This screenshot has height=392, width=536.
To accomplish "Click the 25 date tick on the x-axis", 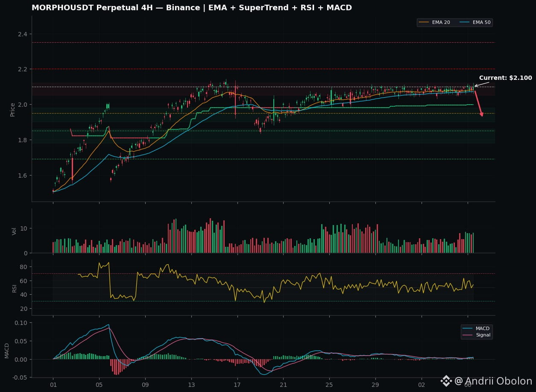I will click(x=330, y=385).
